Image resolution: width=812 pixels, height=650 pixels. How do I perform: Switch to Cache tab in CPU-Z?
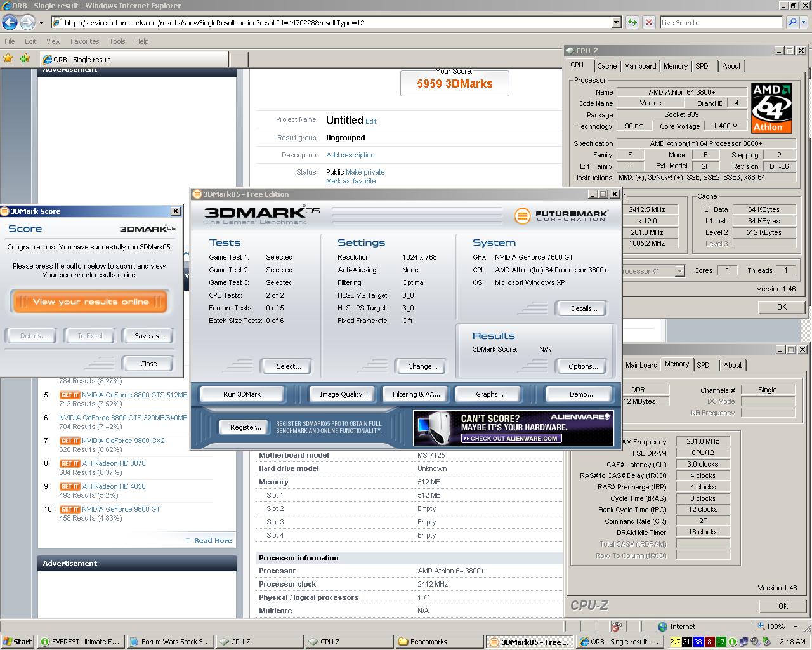(606, 66)
